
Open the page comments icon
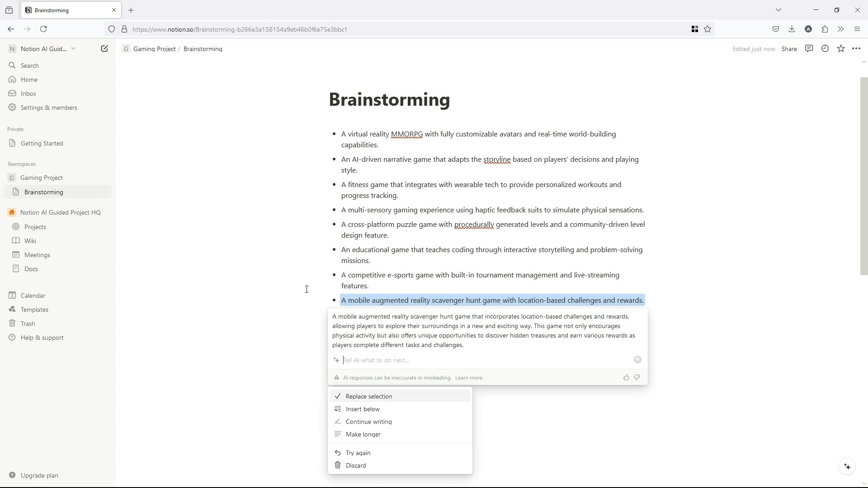[x=809, y=49]
